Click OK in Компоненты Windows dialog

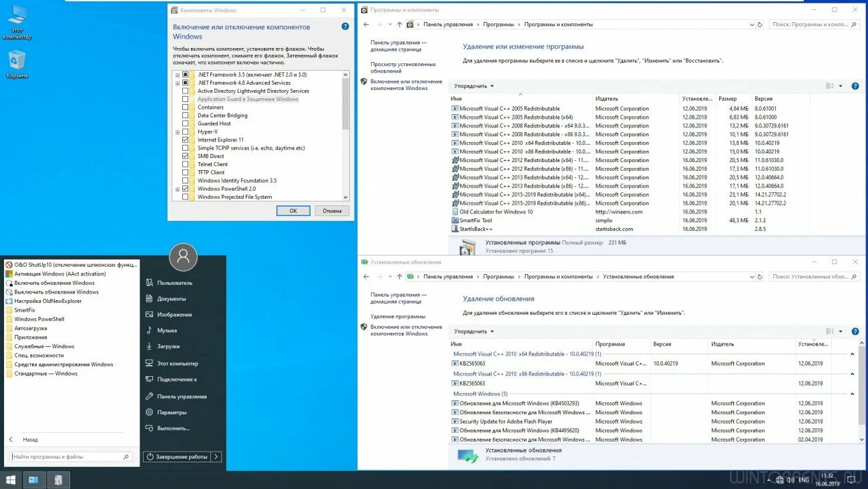[293, 211]
